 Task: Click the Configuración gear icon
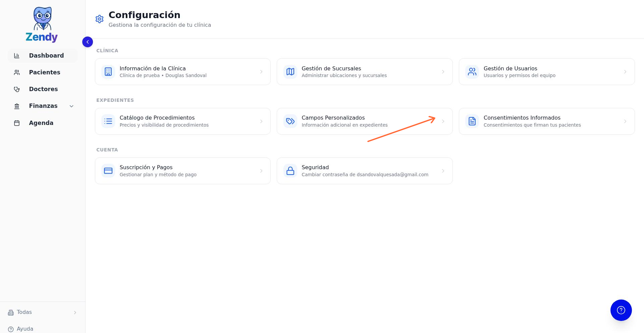99,19
